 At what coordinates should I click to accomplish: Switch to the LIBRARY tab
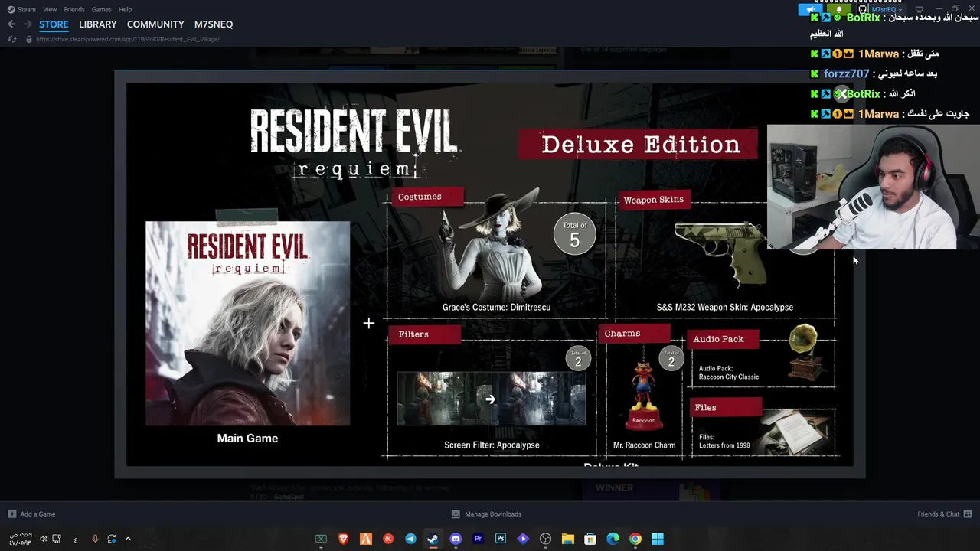point(98,24)
